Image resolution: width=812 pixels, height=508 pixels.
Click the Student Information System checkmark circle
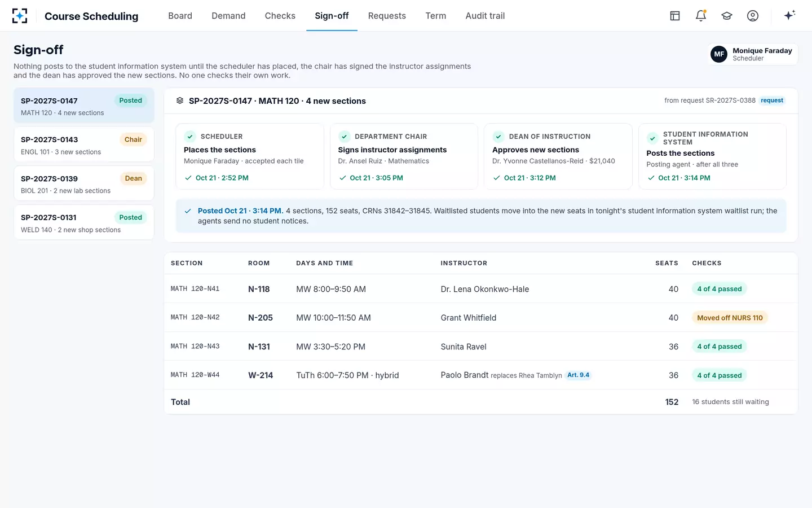click(652, 138)
